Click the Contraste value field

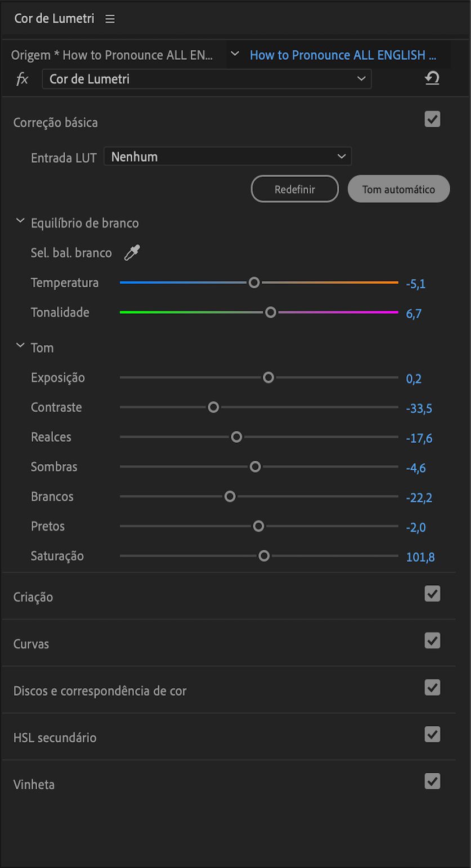click(x=419, y=408)
